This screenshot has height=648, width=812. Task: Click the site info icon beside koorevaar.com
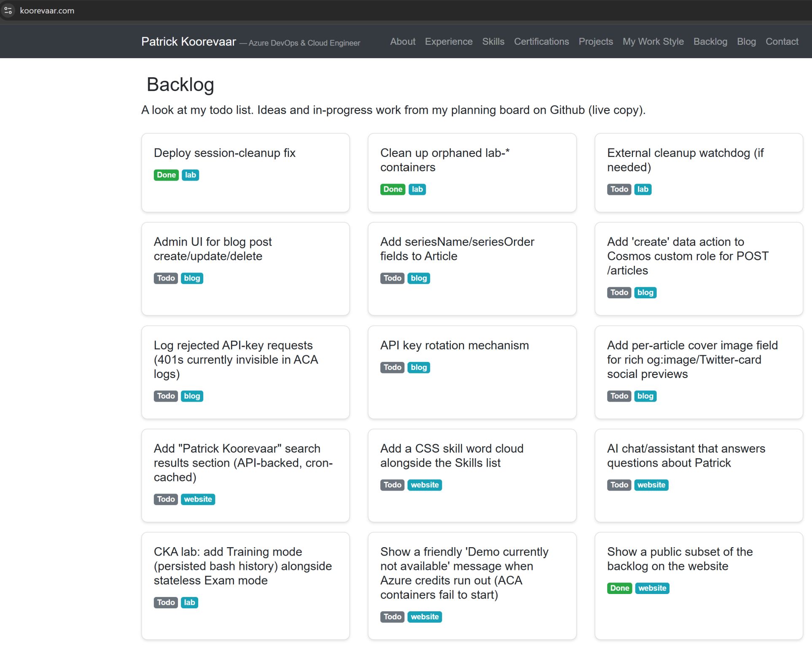click(8, 11)
